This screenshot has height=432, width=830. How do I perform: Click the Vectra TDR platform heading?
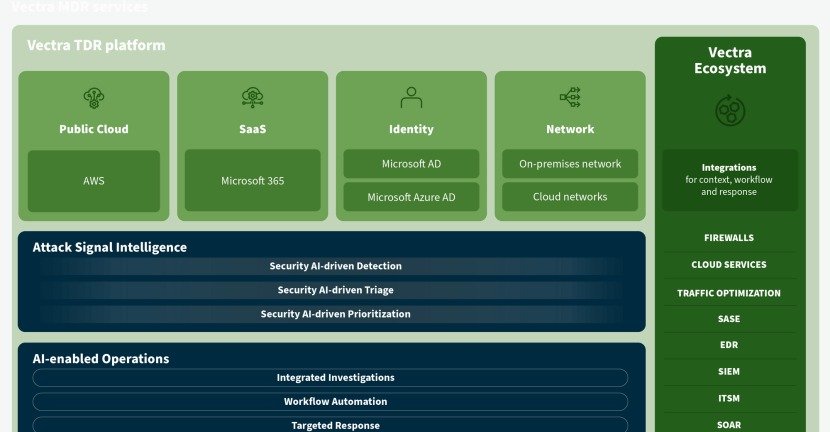point(96,46)
